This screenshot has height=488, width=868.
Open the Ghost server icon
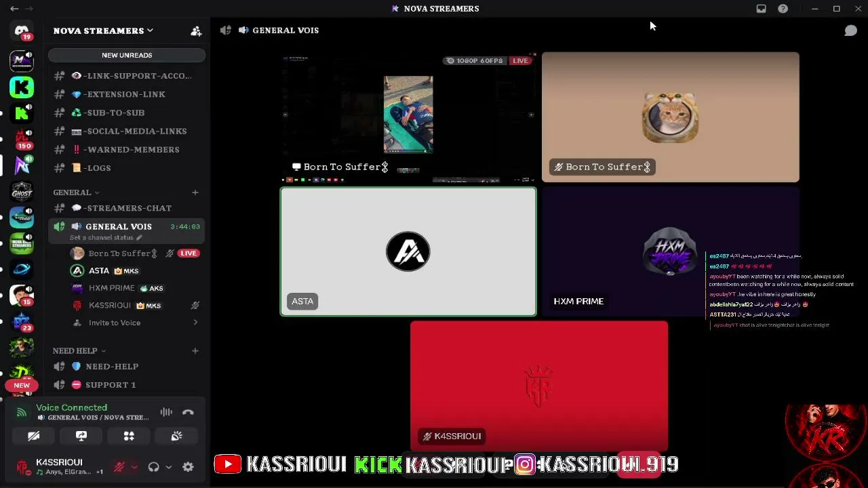coord(22,192)
